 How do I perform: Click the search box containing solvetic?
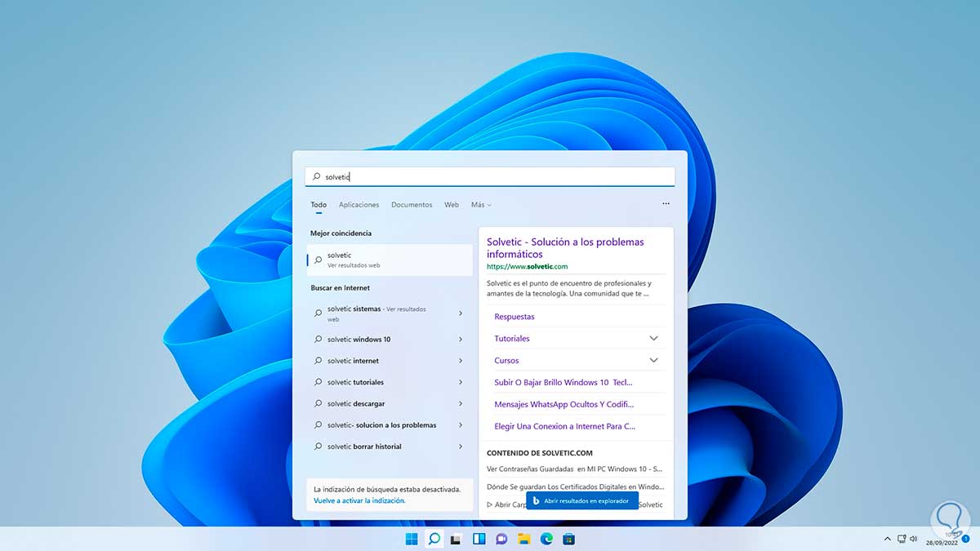[490, 176]
